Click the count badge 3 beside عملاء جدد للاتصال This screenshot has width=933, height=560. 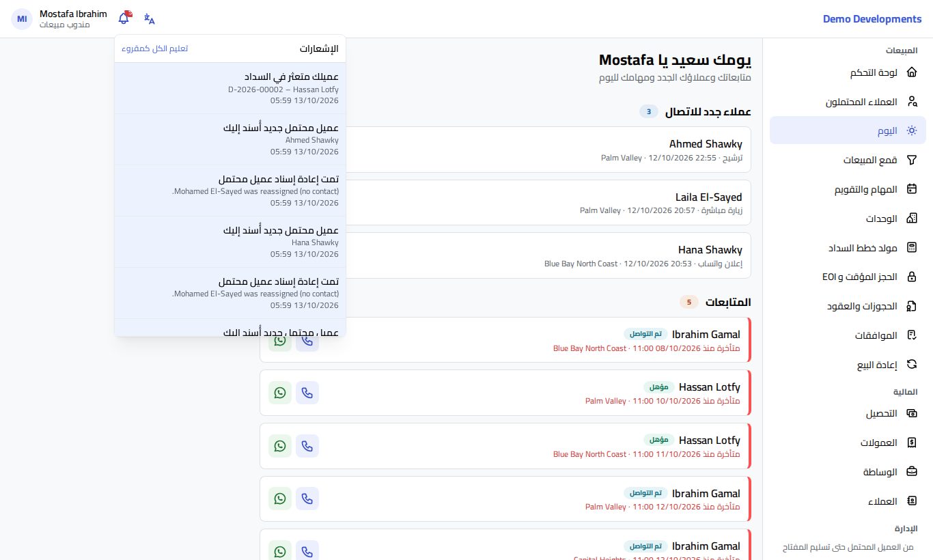(649, 111)
